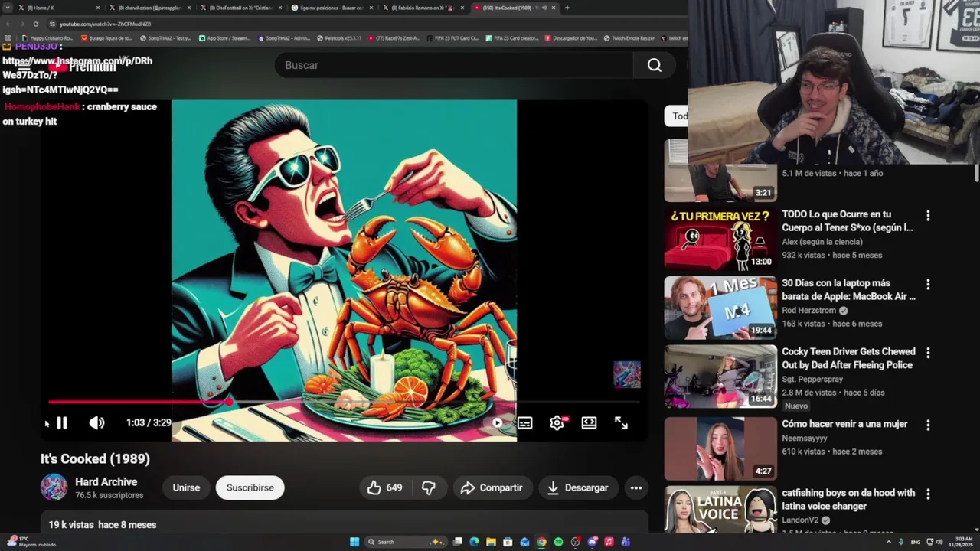Open the Cocky Teen Driver video title
The width and height of the screenshot is (980, 551).
[x=848, y=358]
